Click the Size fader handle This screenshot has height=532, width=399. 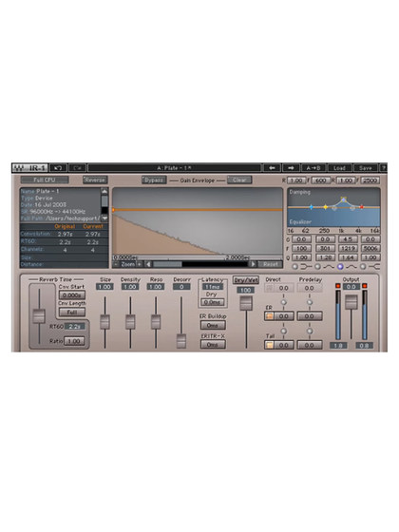point(104,322)
